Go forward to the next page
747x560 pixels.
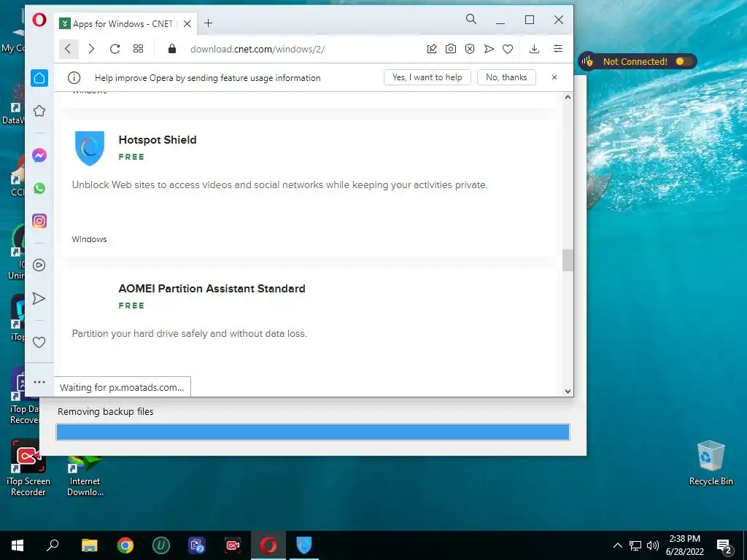[x=91, y=49]
